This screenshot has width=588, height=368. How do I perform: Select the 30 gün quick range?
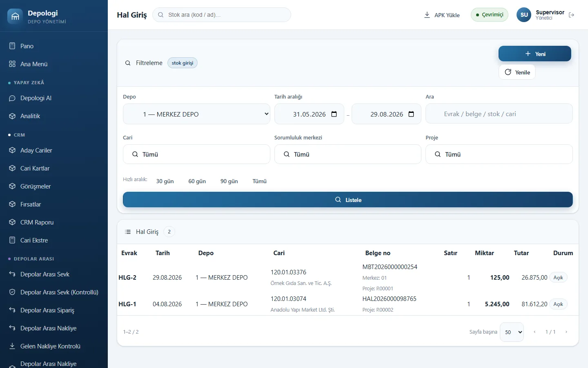click(165, 181)
